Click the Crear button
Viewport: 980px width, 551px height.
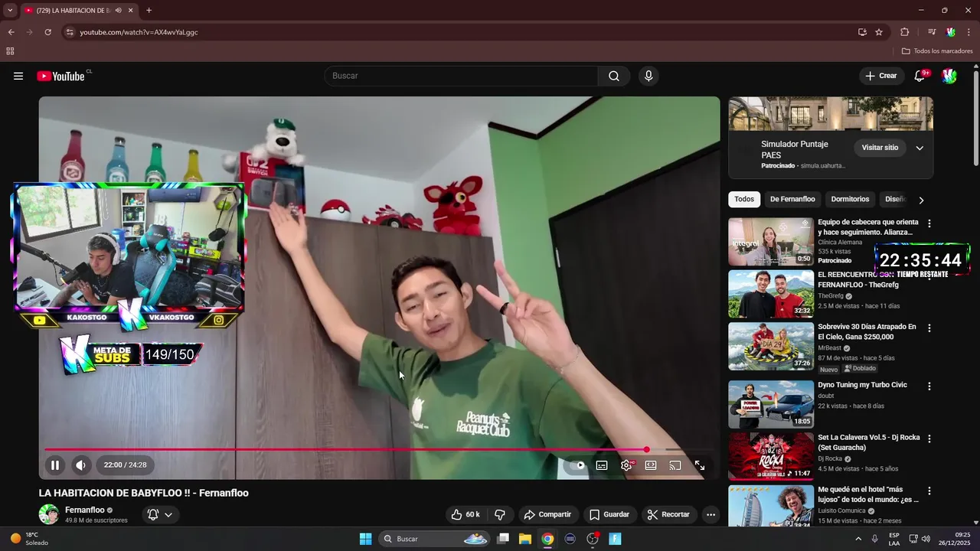pyautogui.click(x=880, y=76)
